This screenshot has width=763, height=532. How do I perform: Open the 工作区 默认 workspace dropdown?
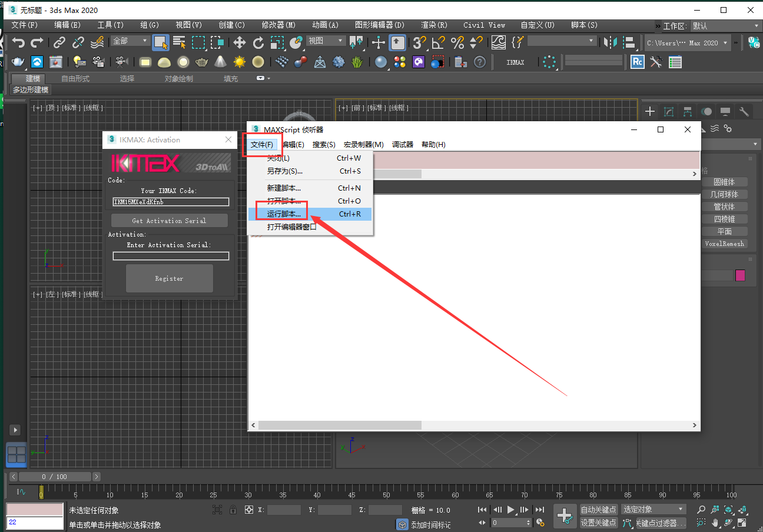[726, 26]
